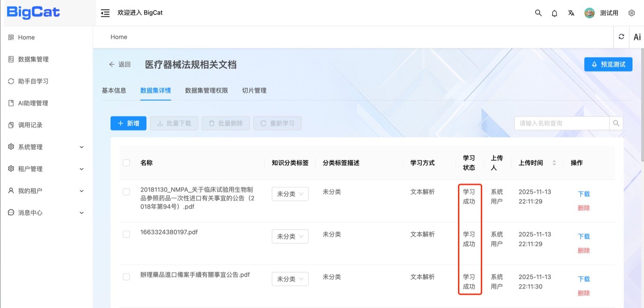The image size is (644, 308).
Task: Click 下载 for 1663324380197.pdf
Action: pos(584,237)
